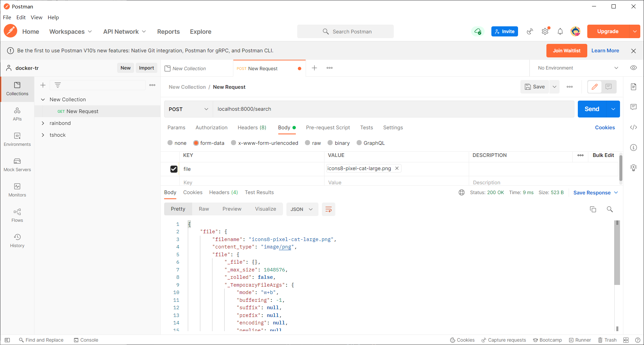Copy the response body
The width and height of the screenshot is (644, 345).
[593, 209]
